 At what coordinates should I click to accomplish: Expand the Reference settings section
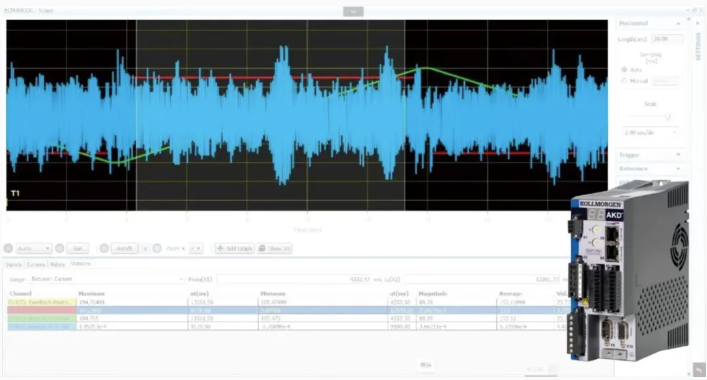(x=650, y=169)
